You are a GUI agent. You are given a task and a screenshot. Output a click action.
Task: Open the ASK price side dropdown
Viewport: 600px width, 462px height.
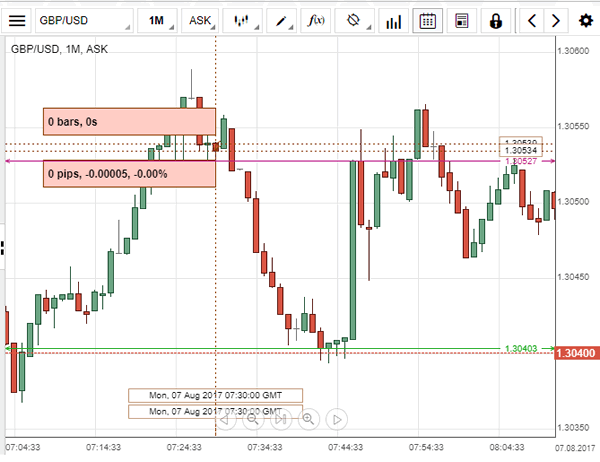(200, 21)
